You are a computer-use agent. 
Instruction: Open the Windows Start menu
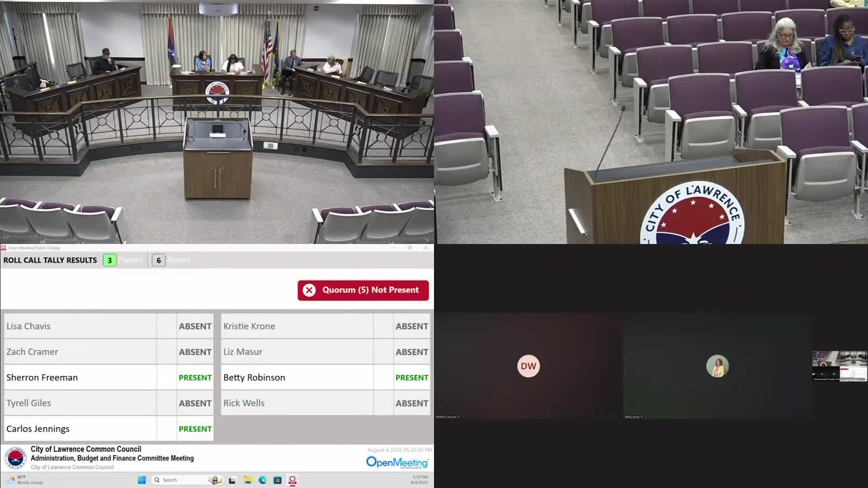coord(142,480)
